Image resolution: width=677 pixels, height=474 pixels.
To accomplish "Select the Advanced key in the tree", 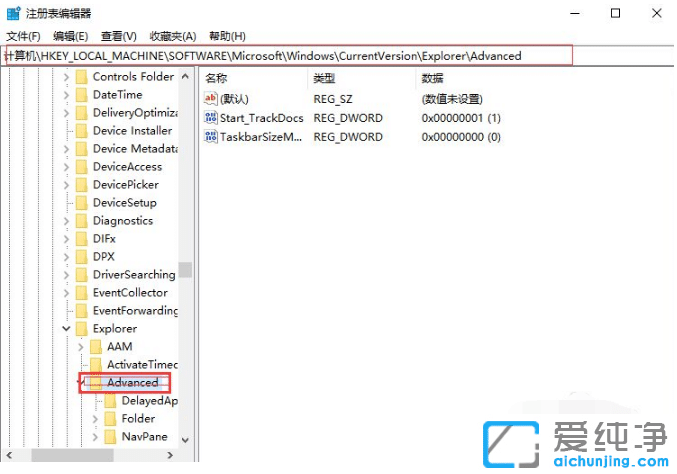I will [x=132, y=383].
